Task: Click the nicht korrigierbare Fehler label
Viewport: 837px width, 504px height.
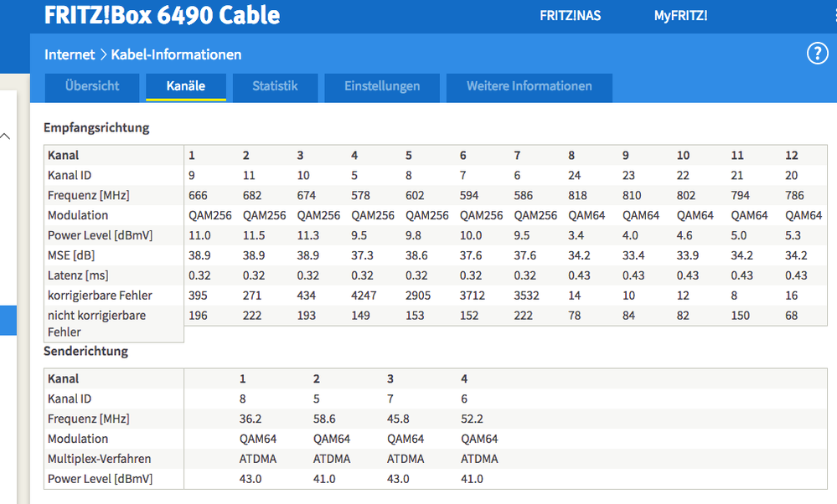Action: [x=96, y=324]
